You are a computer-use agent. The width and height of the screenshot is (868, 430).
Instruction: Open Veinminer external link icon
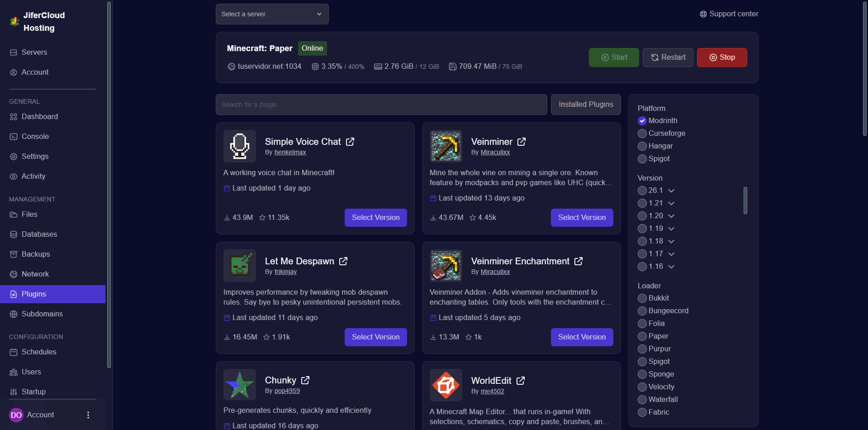522,142
